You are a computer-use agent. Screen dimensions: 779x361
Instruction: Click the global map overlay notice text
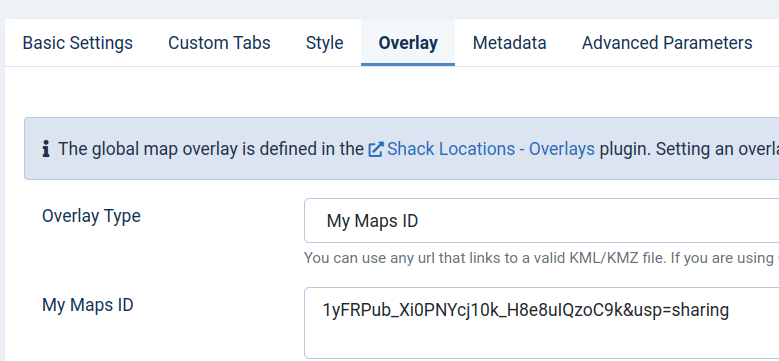418,149
